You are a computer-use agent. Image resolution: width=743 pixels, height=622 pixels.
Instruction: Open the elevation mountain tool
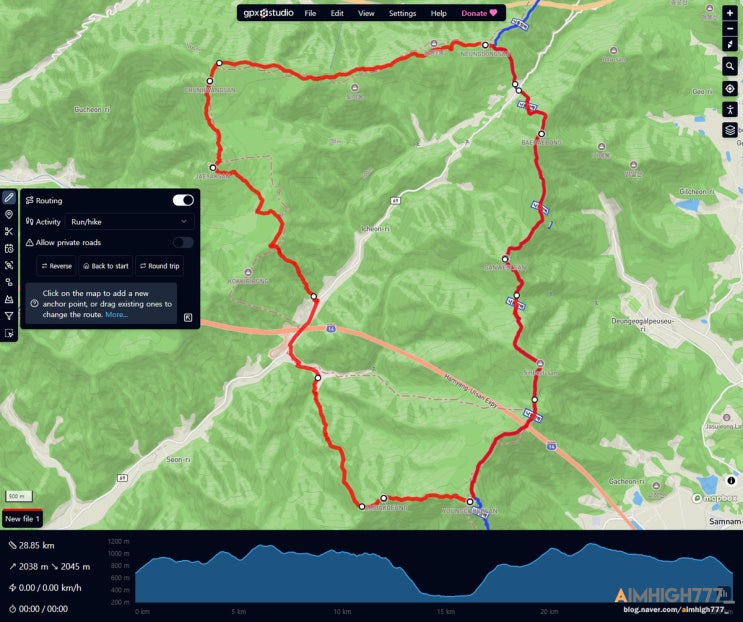(9, 299)
